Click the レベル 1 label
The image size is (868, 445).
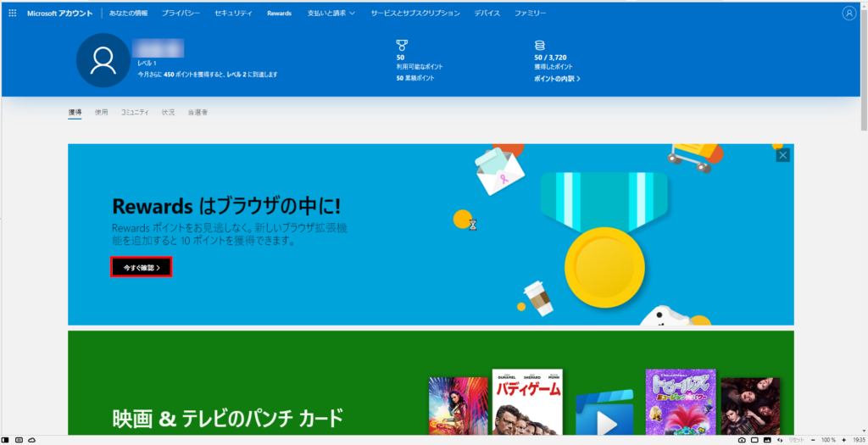(147, 64)
